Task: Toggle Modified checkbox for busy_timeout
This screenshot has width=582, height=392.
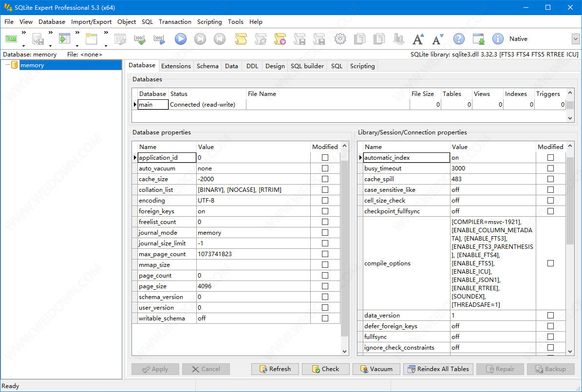Action: pos(550,168)
